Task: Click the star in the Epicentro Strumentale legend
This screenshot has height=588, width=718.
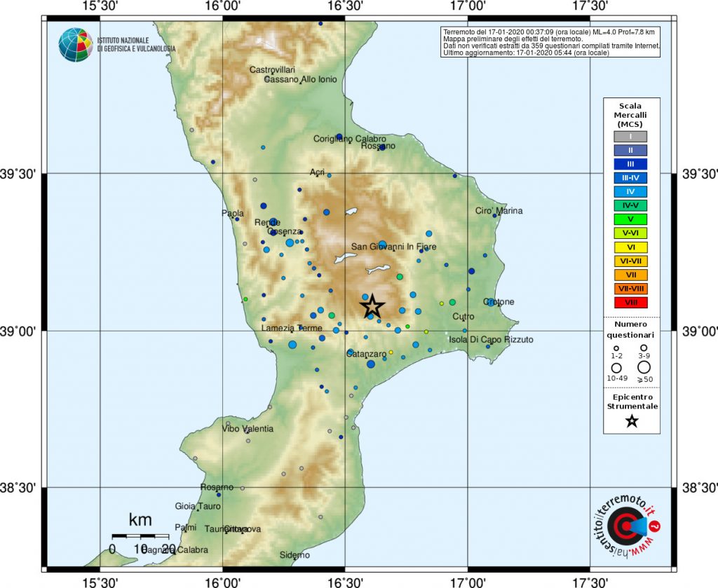Action: click(631, 421)
